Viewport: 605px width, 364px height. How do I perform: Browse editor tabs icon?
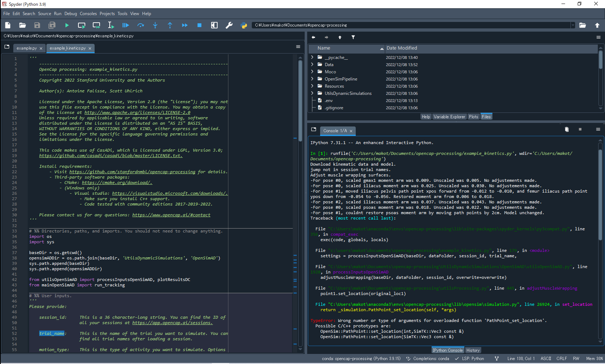click(7, 47)
